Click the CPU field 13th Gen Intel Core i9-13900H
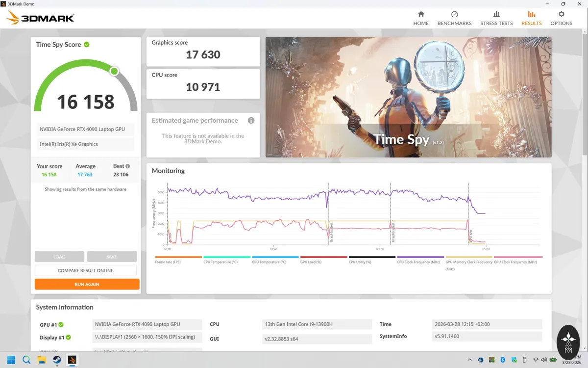588x368 pixels. coord(317,324)
